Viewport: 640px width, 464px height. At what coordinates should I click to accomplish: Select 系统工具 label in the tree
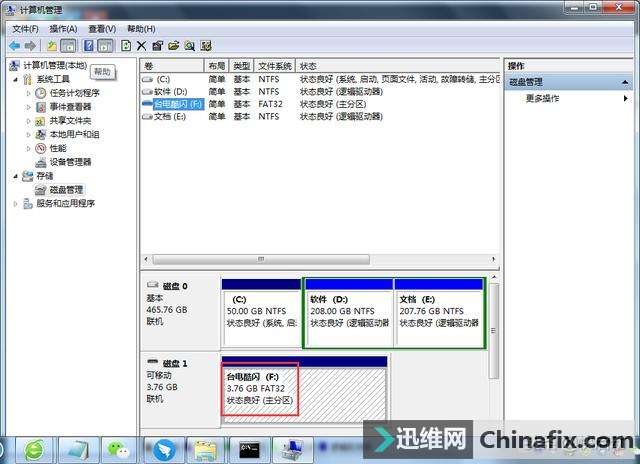click(x=53, y=79)
